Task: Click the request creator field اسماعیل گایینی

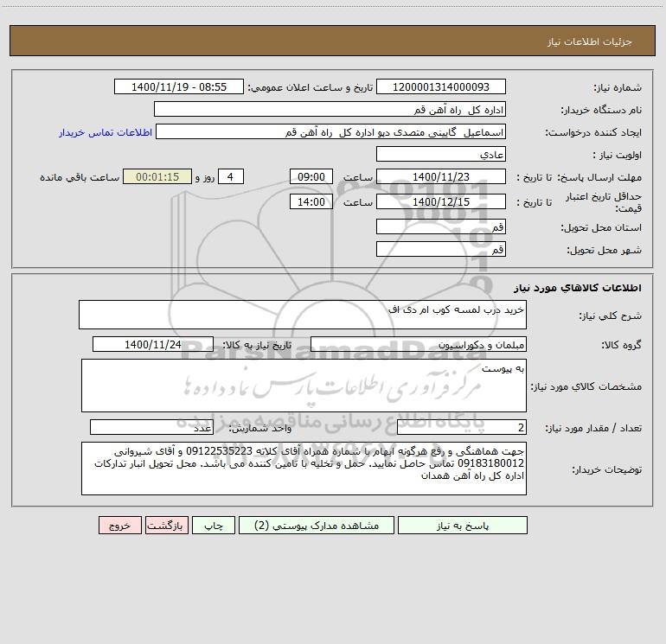Action: click(x=331, y=131)
